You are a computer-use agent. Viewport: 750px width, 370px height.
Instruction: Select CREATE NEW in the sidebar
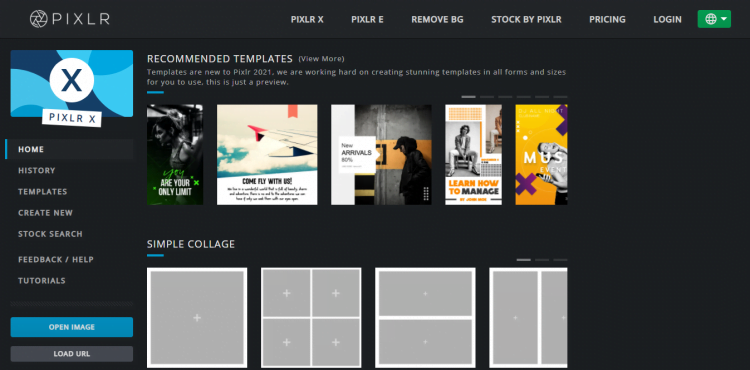pos(45,213)
